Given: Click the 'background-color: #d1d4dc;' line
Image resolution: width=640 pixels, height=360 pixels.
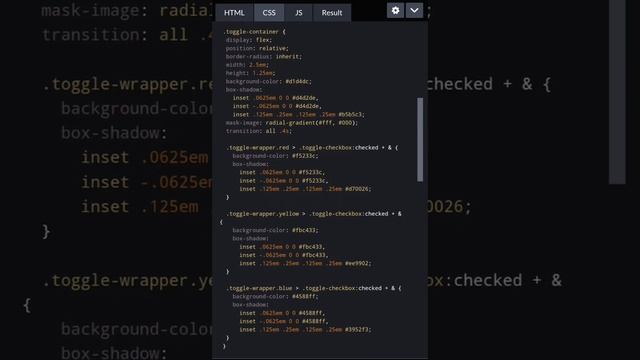Looking at the screenshot, I should point(269,81).
